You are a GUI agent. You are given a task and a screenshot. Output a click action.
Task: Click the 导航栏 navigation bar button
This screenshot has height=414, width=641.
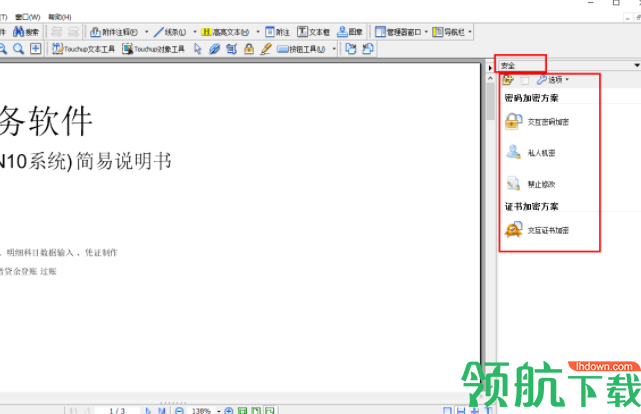click(x=448, y=32)
